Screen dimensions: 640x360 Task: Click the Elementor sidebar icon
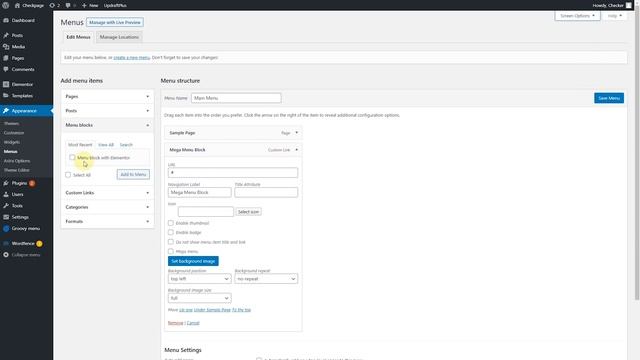click(x=6, y=84)
